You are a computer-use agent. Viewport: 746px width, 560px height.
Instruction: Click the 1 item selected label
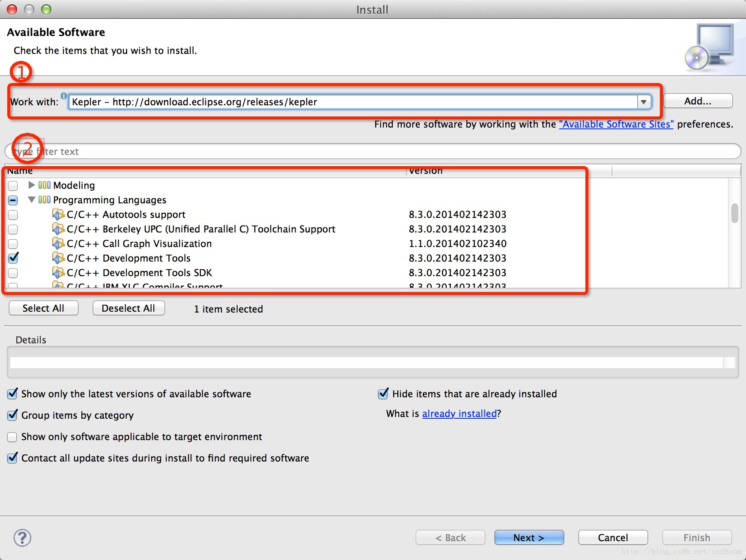point(228,309)
